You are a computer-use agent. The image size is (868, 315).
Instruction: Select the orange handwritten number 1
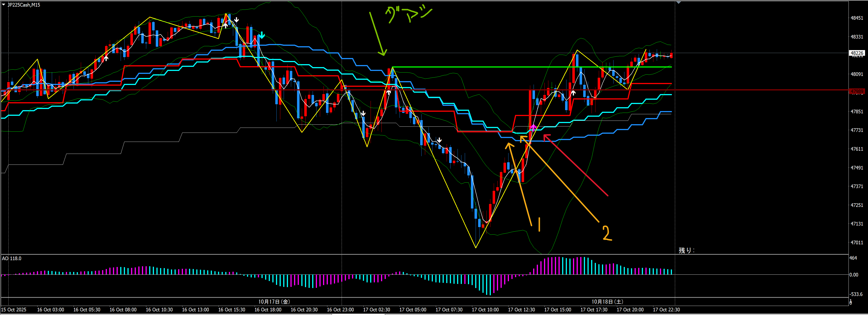(539, 224)
